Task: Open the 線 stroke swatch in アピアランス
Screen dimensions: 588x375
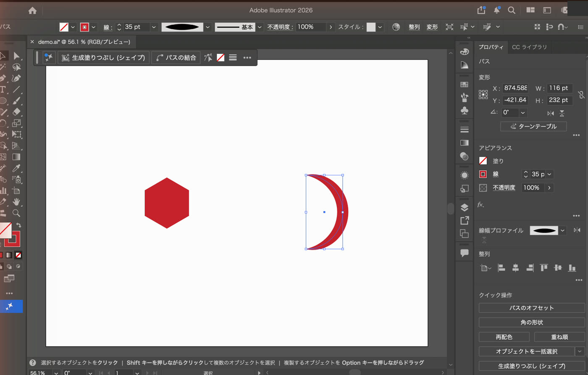Action: click(483, 174)
